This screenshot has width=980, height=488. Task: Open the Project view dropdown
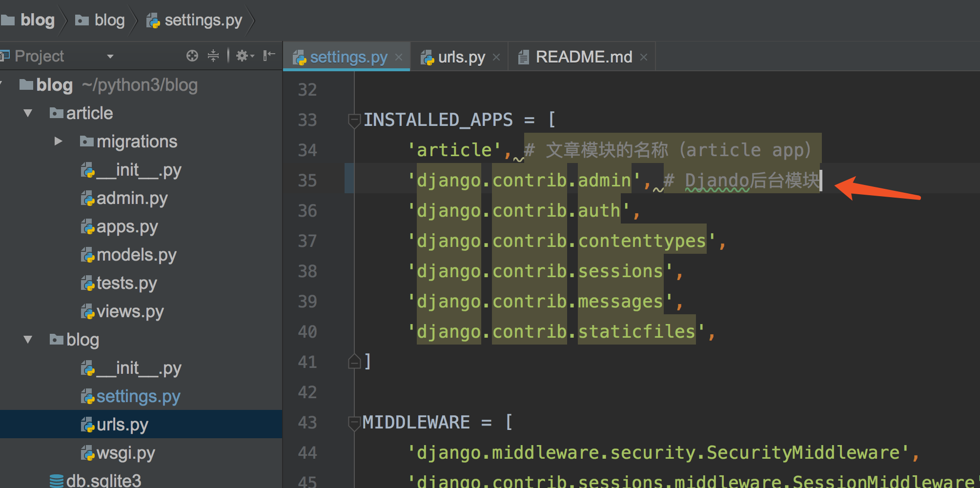click(x=110, y=57)
